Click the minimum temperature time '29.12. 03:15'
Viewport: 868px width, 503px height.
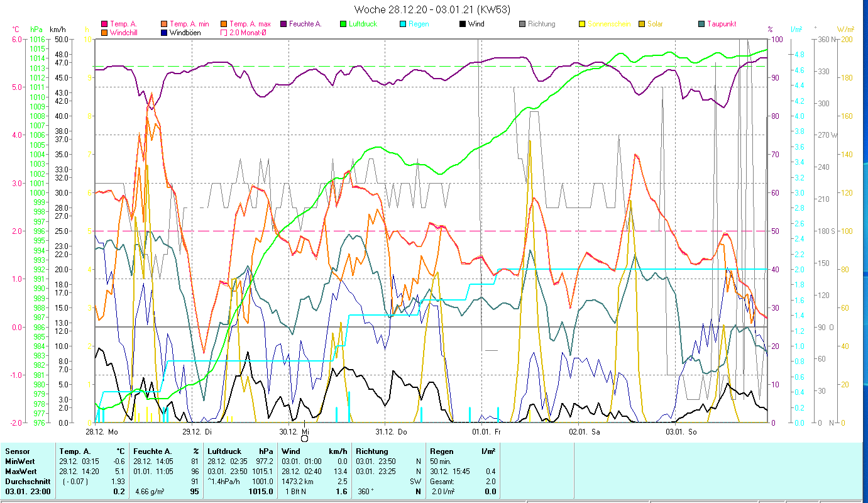coord(80,462)
